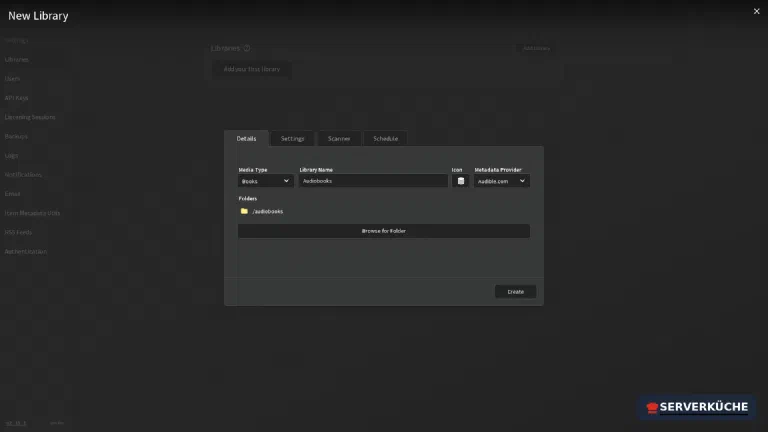Click the background 'Add Library' button
This screenshot has height=432, width=768.
[535, 48]
